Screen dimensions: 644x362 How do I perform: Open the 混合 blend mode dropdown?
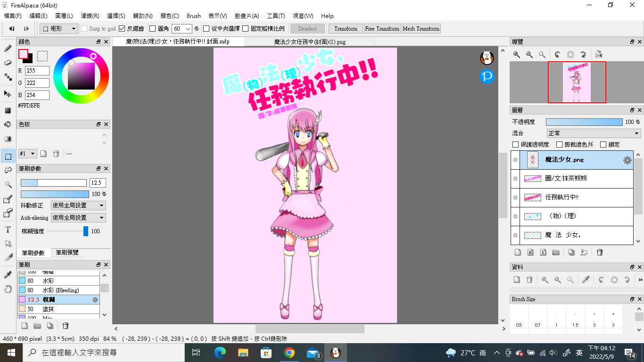click(593, 133)
